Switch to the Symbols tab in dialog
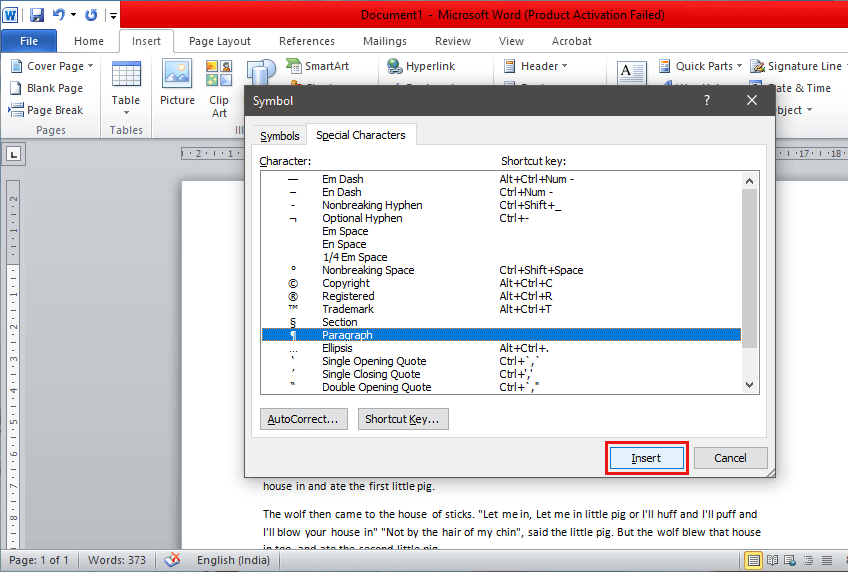This screenshot has height=572, width=848. click(x=279, y=136)
